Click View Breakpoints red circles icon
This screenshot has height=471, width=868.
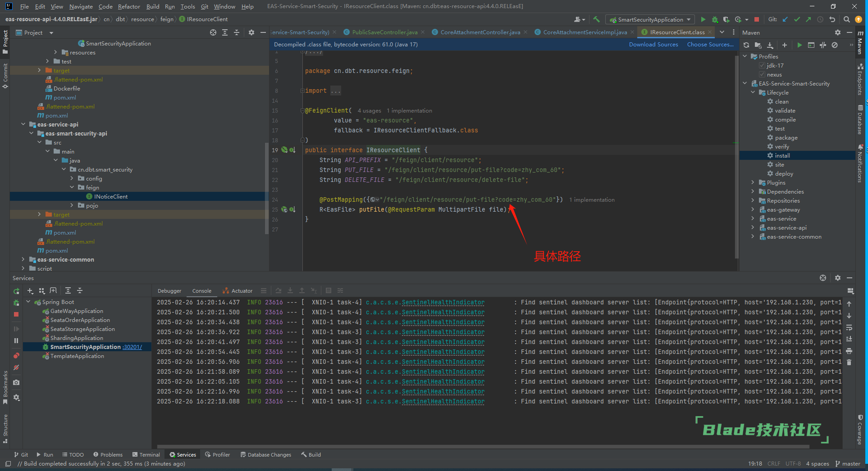pos(16,356)
